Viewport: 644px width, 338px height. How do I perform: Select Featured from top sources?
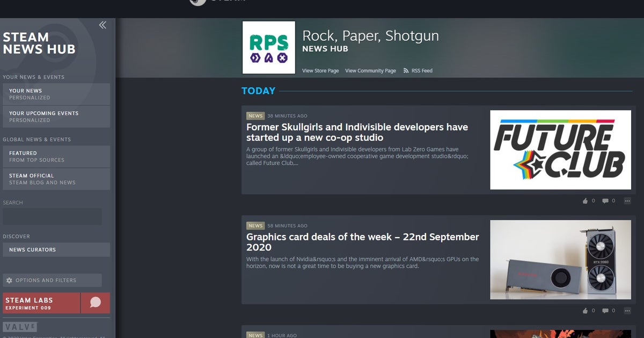(x=56, y=156)
